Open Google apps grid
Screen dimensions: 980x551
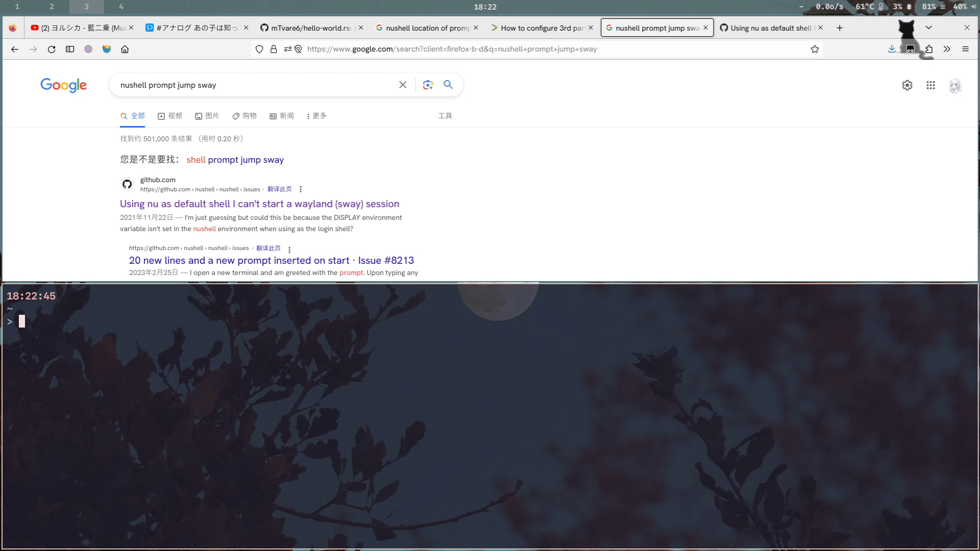pos(930,85)
